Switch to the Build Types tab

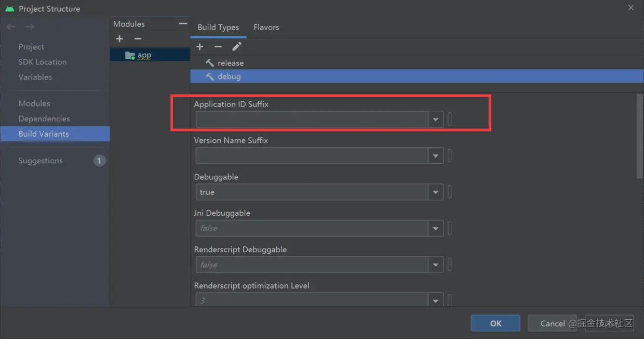[218, 27]
